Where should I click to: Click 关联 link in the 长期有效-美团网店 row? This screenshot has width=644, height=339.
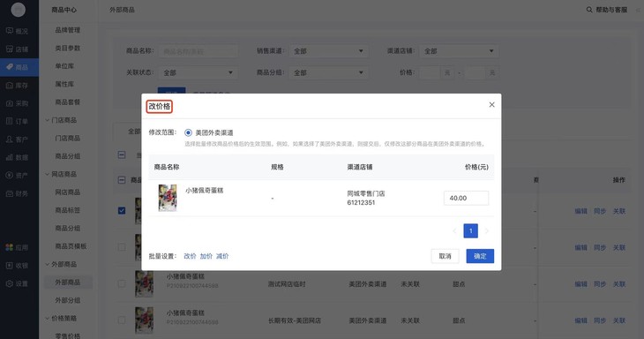(619, 320)
